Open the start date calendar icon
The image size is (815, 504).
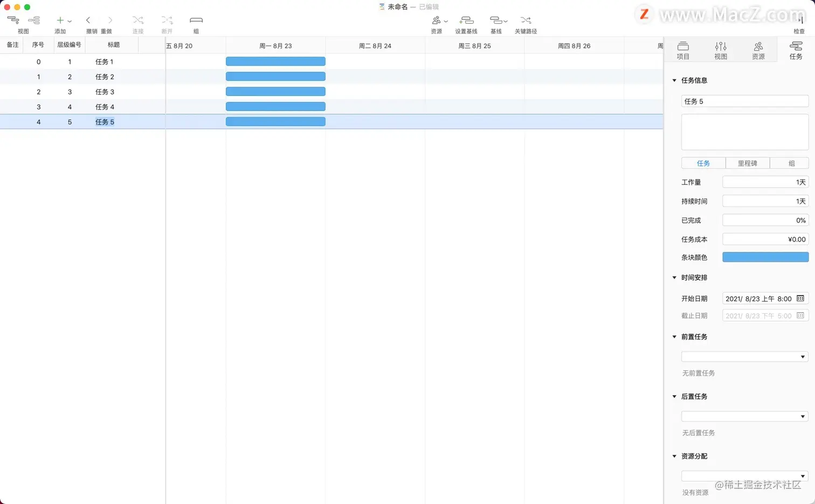[x=800, y=299]
